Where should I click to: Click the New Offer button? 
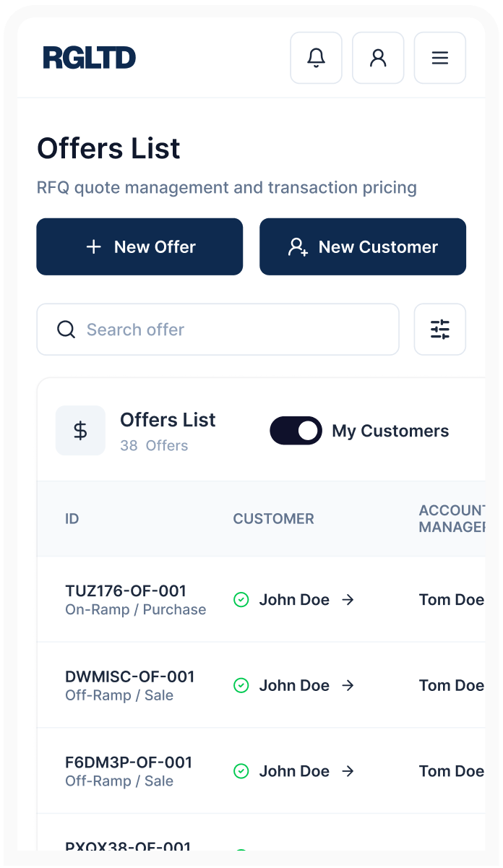(139, 246)
